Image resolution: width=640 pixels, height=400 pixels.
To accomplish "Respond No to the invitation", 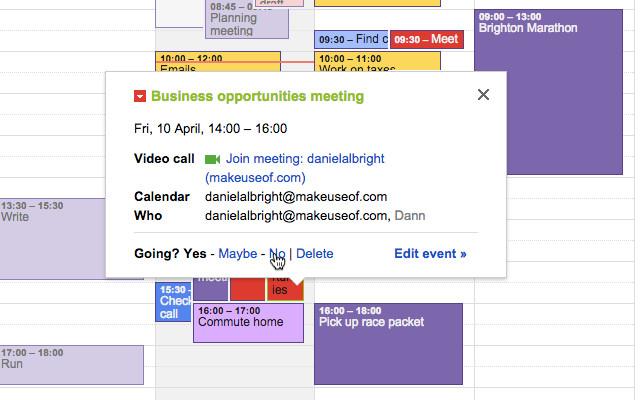I will click(277, 254).
